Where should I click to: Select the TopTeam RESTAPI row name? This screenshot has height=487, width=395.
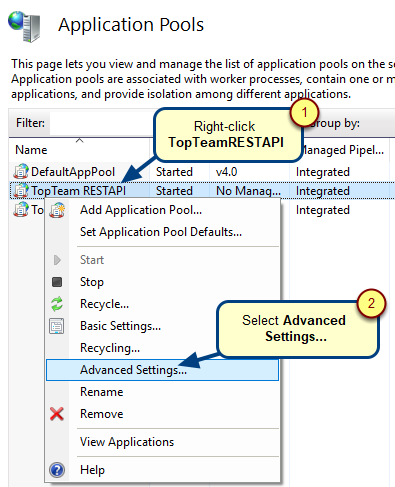(x=79, y=191)
